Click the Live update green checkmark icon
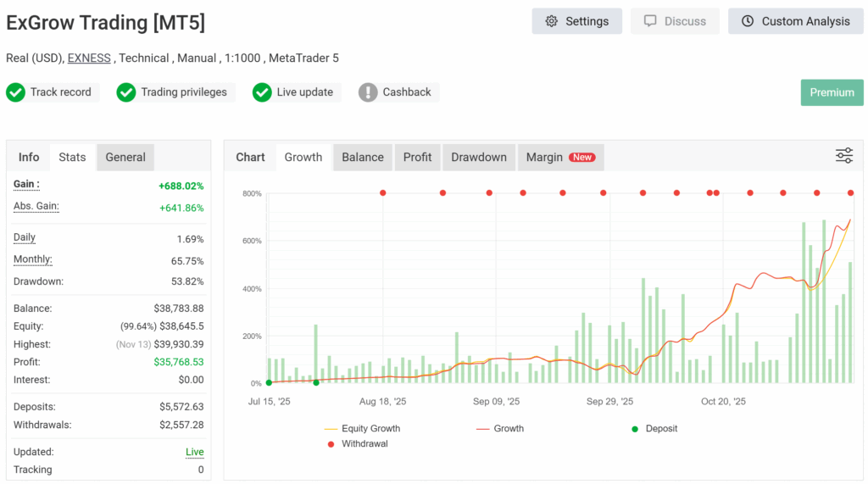 [262, 92]
